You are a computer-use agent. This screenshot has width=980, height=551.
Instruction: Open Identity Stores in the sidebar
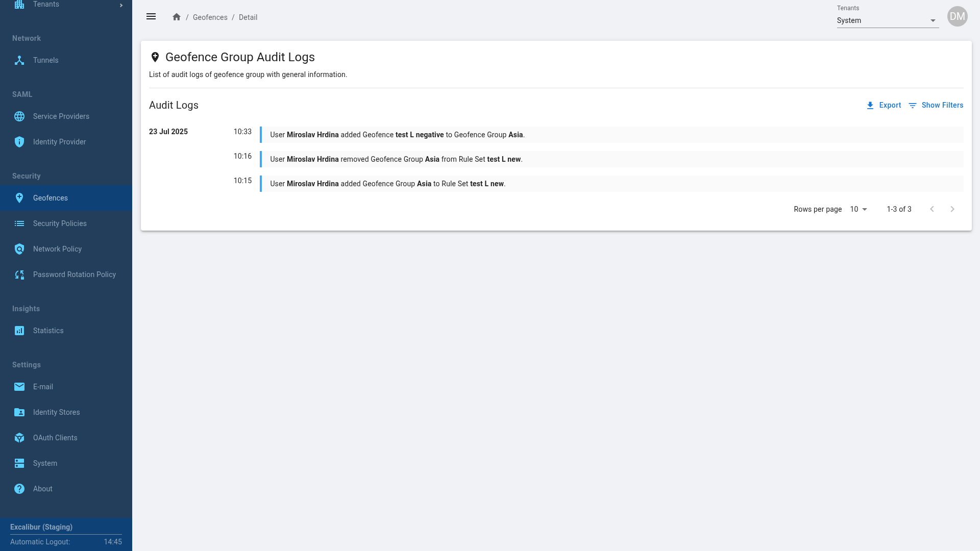(56, 412)
